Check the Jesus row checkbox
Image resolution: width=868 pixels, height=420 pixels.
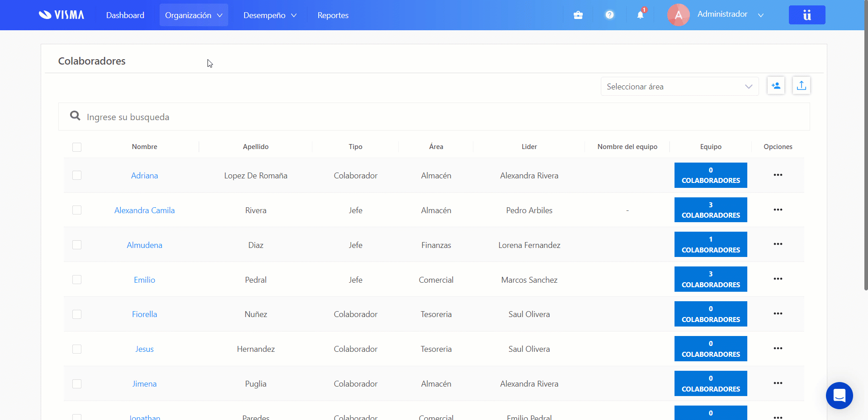(77, 349)
